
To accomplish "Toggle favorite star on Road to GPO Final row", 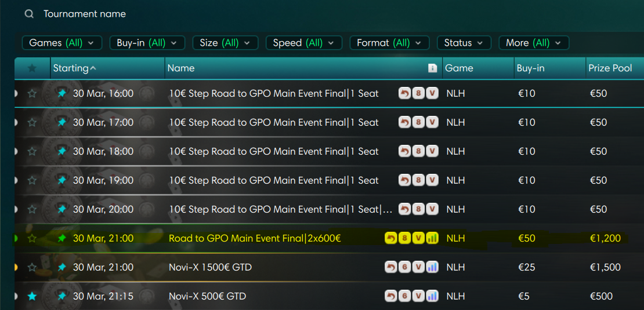I will tap(32, 238).
